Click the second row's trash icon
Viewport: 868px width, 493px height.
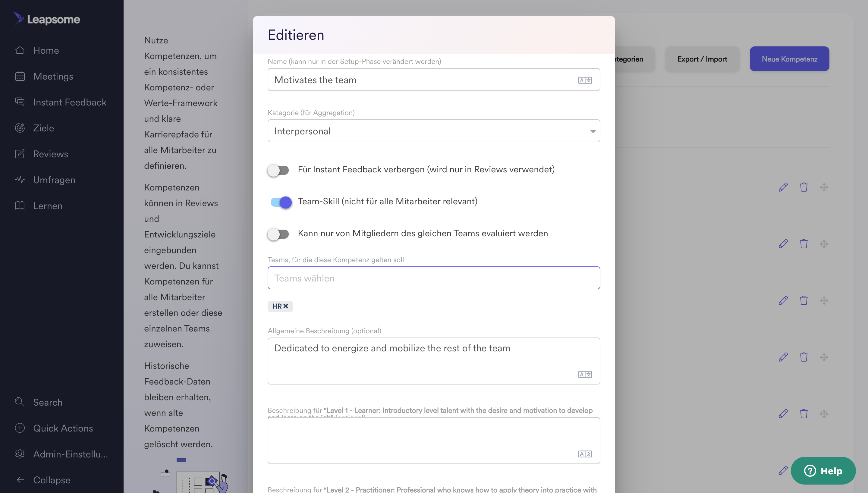tap(804, 243)
